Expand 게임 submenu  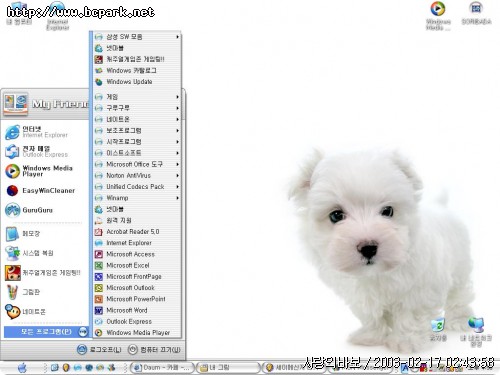tap(137, 97)
